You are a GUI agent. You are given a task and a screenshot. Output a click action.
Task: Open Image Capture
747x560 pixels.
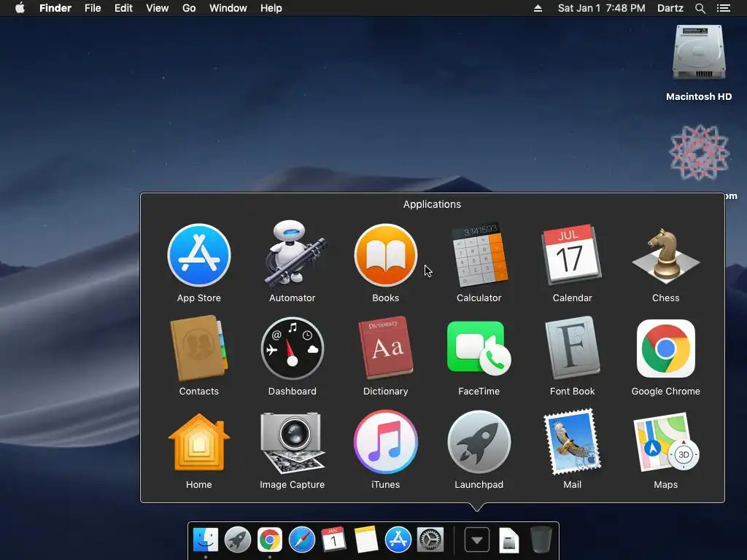coord(293,443)
